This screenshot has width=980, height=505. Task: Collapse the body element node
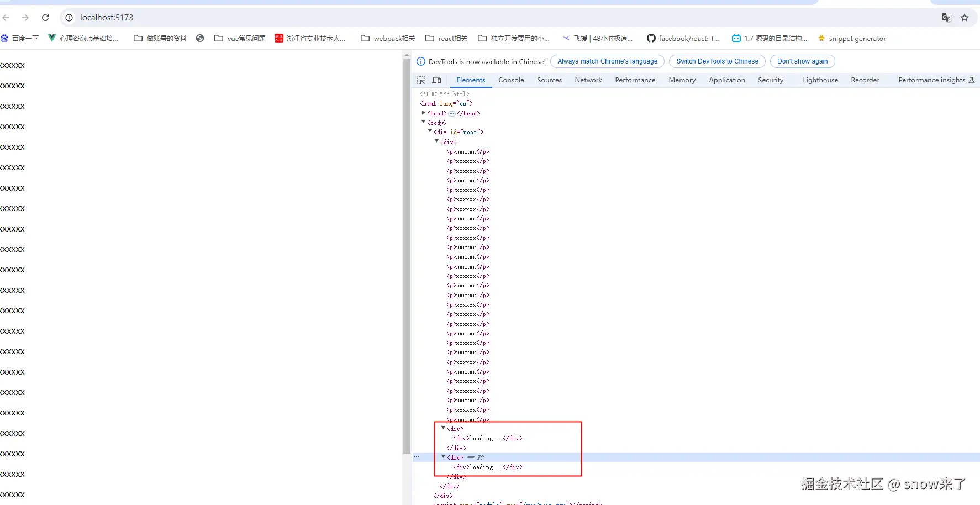point(424,122)
